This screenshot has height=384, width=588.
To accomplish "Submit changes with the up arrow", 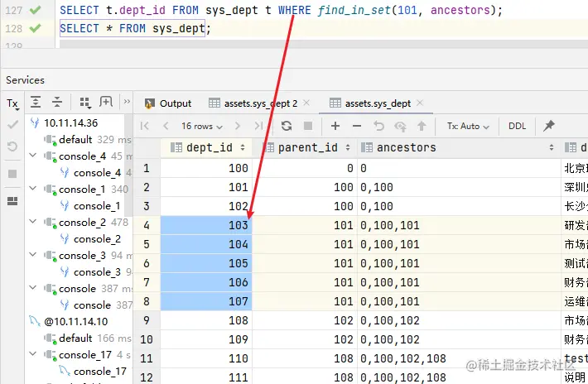I will (x=422, y=126).
